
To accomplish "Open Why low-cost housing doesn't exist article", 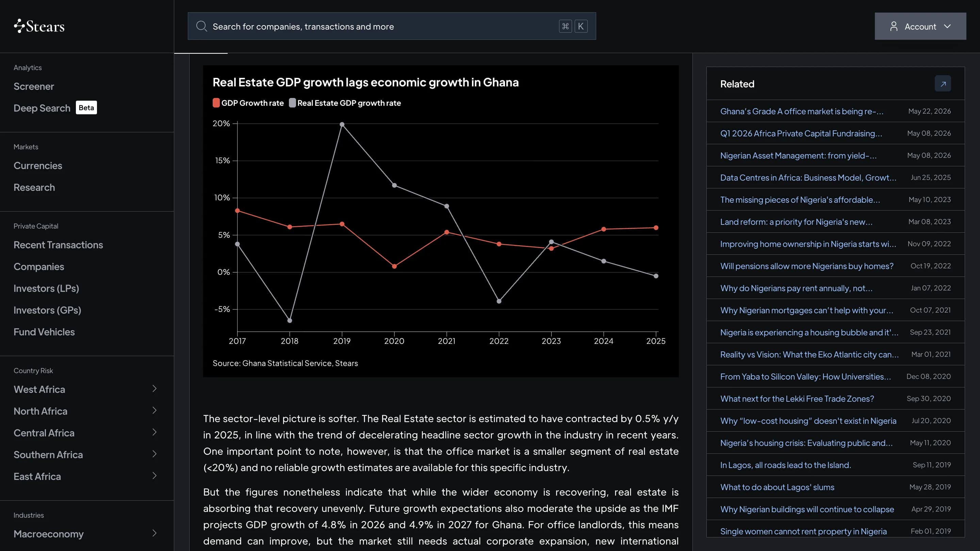I will [x=808, y=421].
